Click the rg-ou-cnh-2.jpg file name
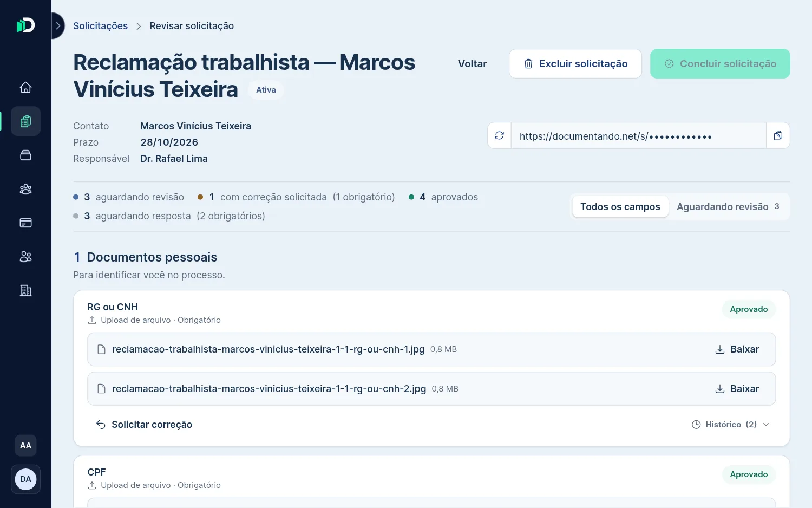812x508 pixels. coord(269,389)
